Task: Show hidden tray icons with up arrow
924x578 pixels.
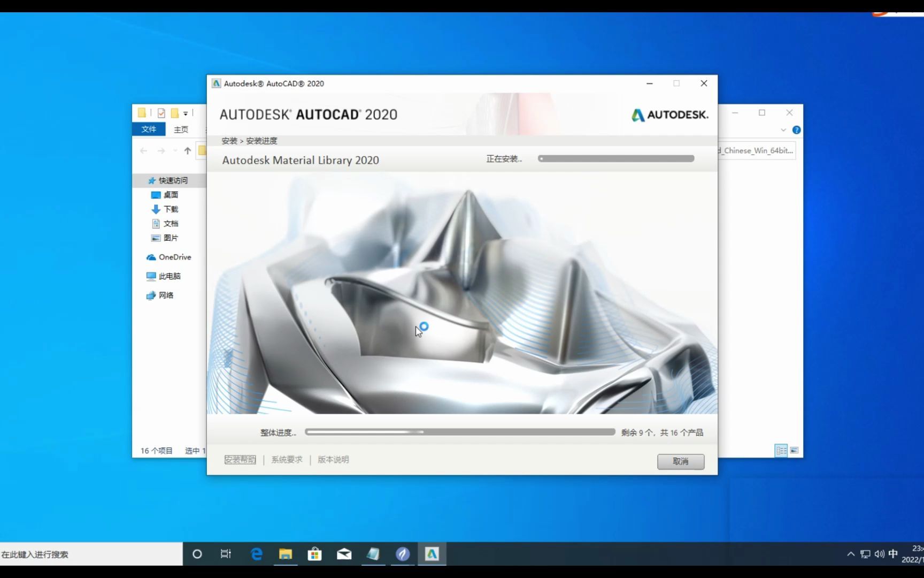Action: pos(851,554)
